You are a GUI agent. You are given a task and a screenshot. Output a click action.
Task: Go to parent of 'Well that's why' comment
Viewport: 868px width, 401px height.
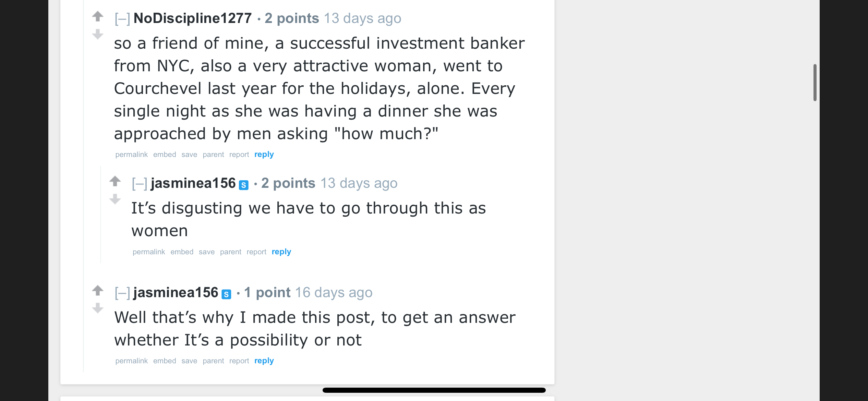pos(213,361)
